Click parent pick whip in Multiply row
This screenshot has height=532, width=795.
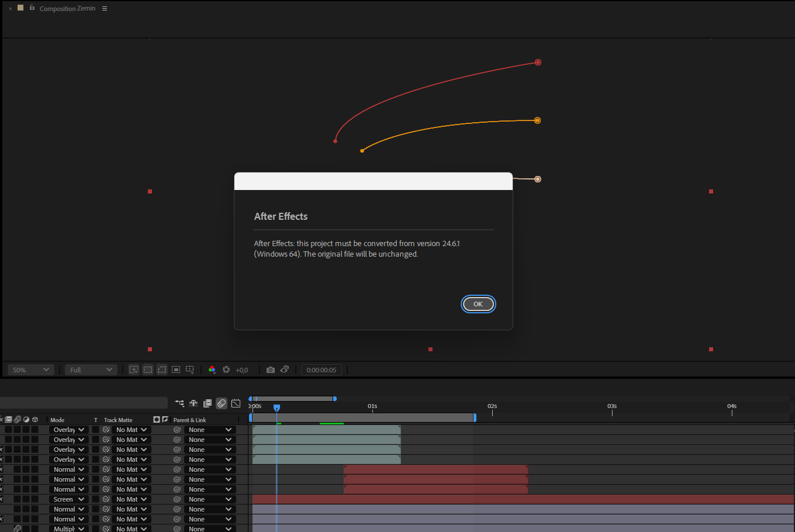177,528
